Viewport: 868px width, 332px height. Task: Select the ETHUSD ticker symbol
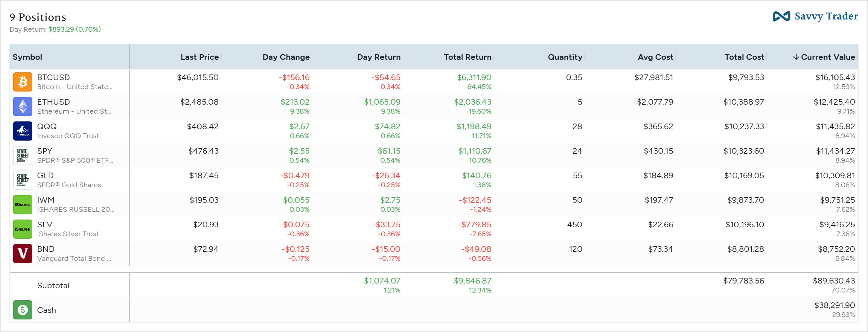(x=53, y=102)
